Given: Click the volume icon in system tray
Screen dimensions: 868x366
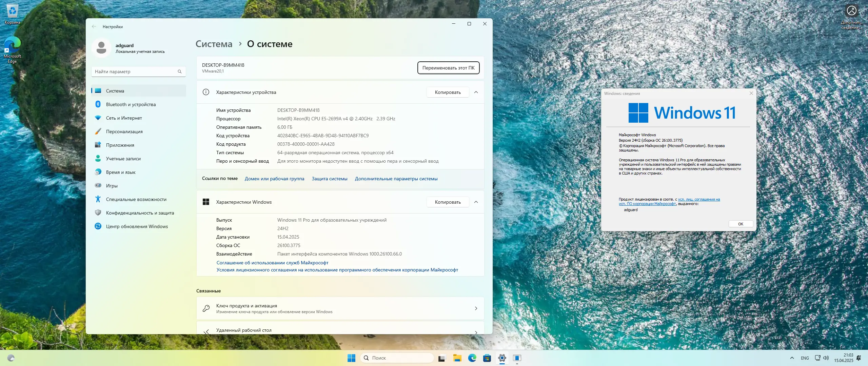Looking at the screenshot, I should point(825,358).
